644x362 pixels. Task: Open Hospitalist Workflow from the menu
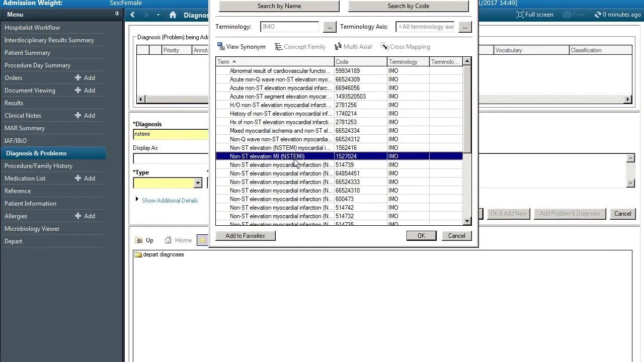(32, 28)
